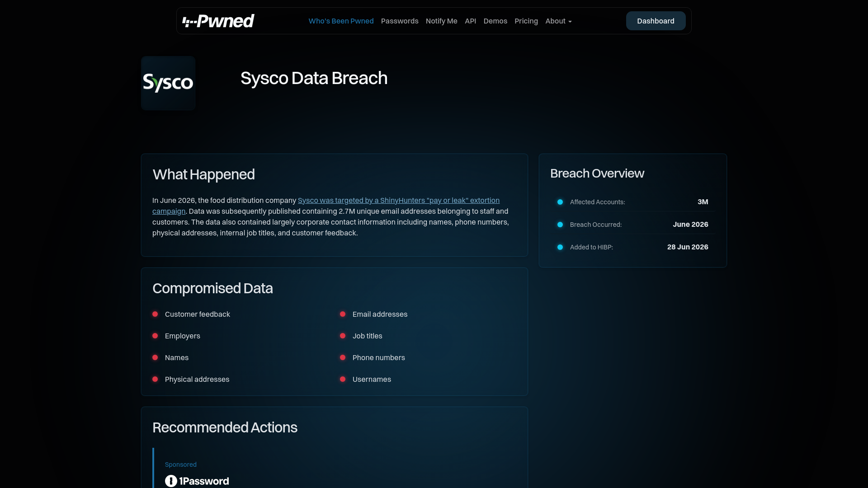
Task: Go to the Passwords page
Action: (400, 21)
